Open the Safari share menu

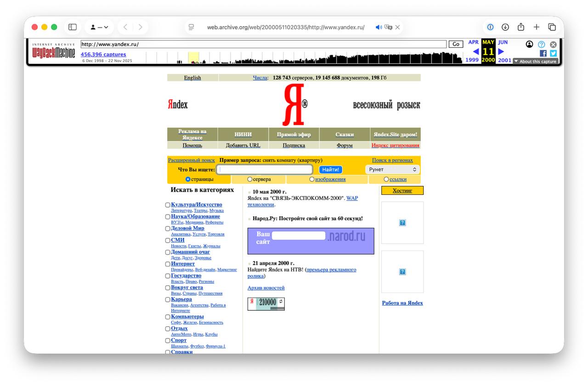click(x=521, y=27)
